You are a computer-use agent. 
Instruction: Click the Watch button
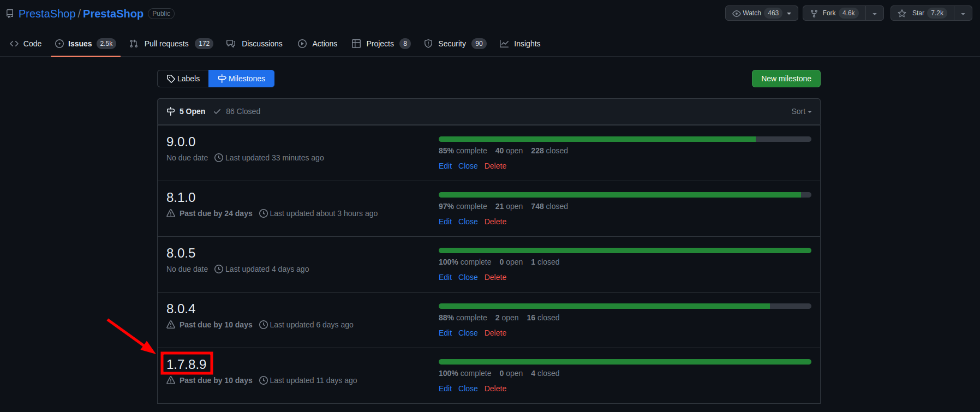(x=761, y=13)
